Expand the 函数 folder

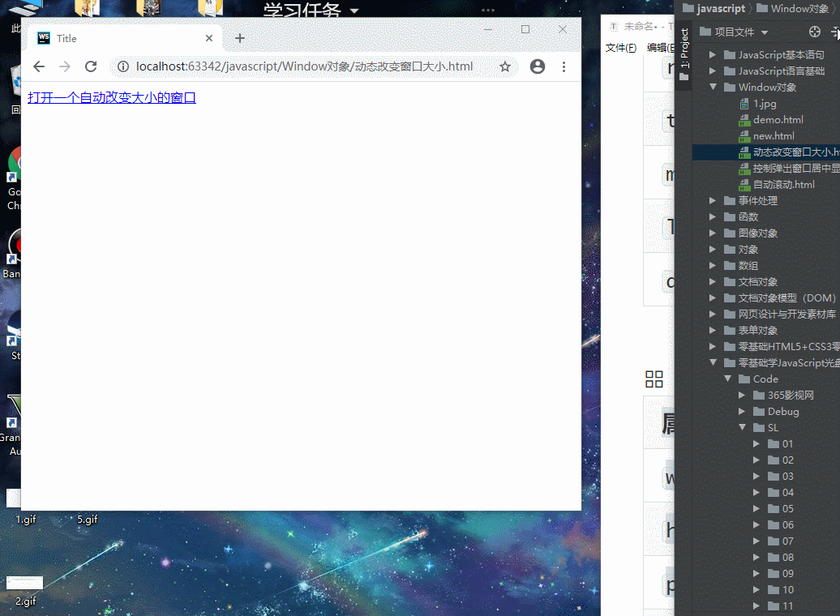713,217
